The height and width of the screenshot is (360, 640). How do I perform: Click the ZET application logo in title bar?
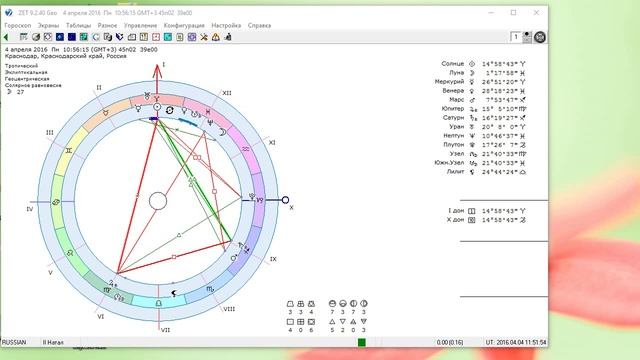coord(9,13)
